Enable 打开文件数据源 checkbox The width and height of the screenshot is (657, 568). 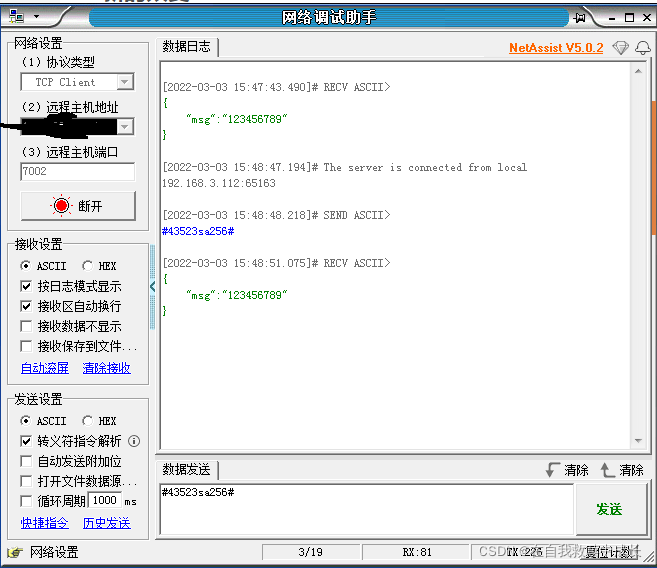26,481
